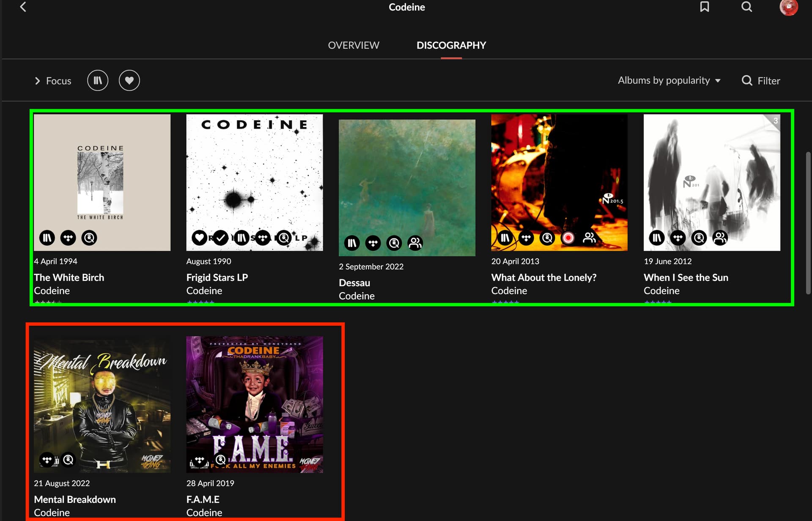Viewport: 812px width, 521px height.
Task: Click the live record icon on What About the Lonely?
Action: [568, 238]
